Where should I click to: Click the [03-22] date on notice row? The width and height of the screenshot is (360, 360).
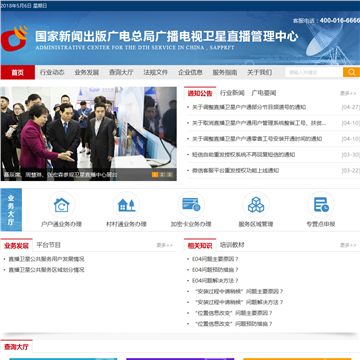pyautogui.click(x=351, y=170)
